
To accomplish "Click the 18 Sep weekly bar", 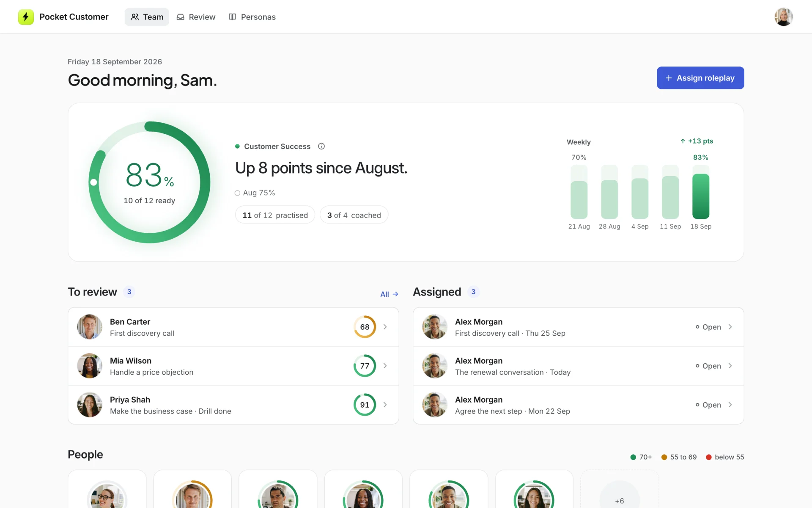I will [x=701, y=192].
